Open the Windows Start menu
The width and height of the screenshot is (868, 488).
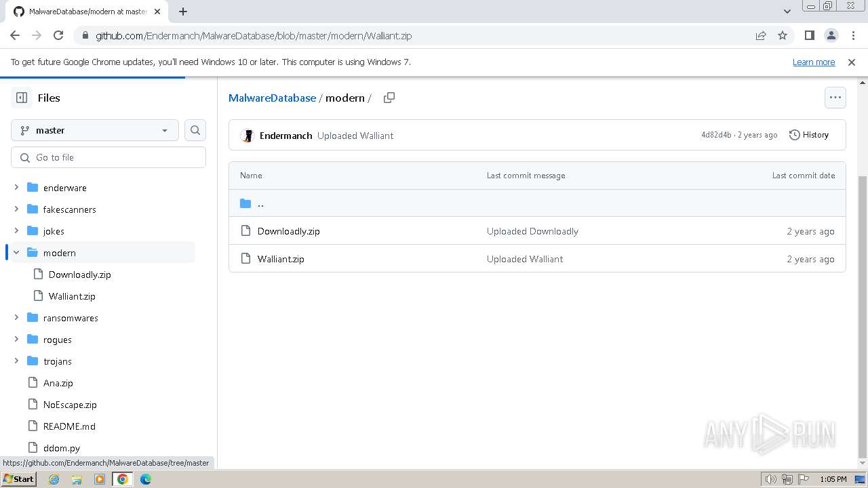click(18, 479)
